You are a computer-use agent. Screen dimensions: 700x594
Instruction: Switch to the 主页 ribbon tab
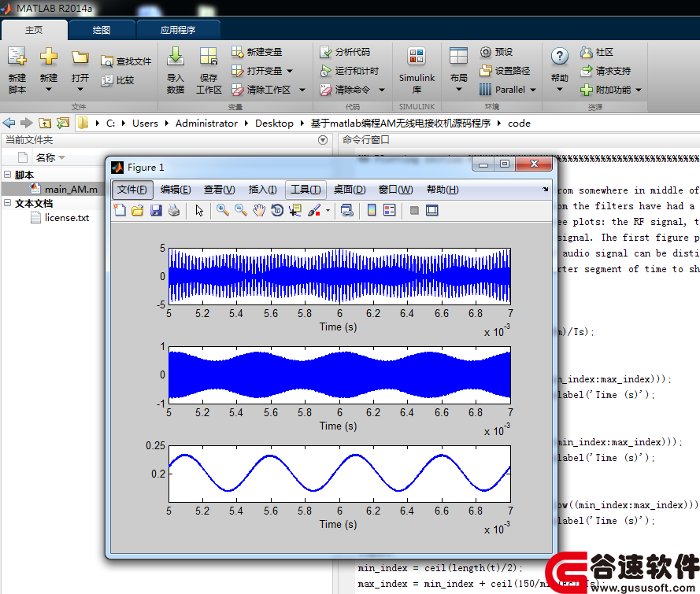coord(34,30)
